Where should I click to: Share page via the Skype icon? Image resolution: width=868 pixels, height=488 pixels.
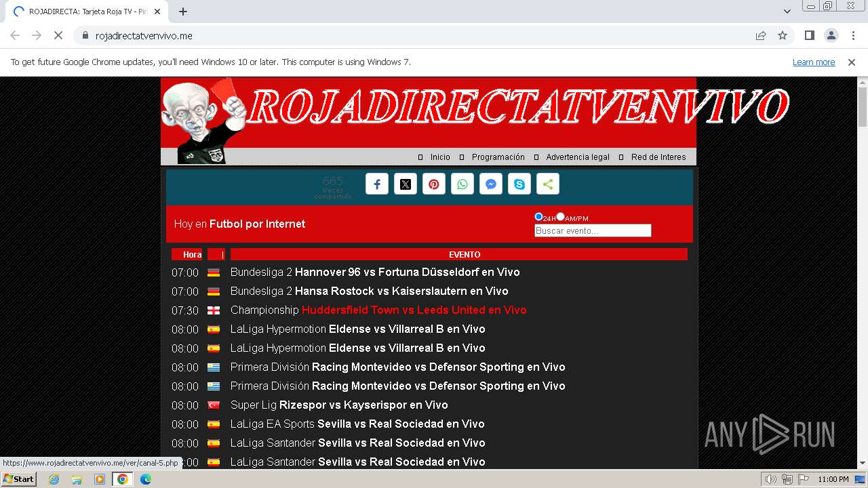(x=519, y=184)
